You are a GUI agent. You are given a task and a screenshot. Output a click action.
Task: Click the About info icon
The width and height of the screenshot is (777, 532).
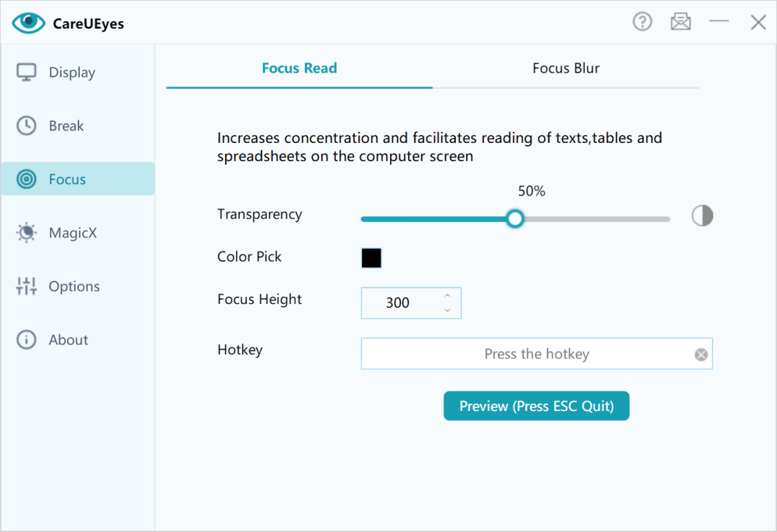[x=26, y=340]
